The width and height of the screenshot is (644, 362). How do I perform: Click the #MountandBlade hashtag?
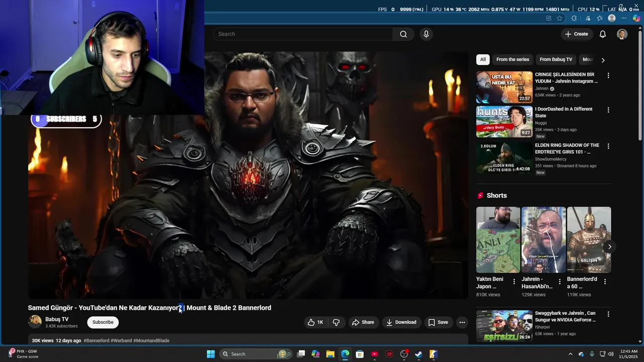[151, 340]
